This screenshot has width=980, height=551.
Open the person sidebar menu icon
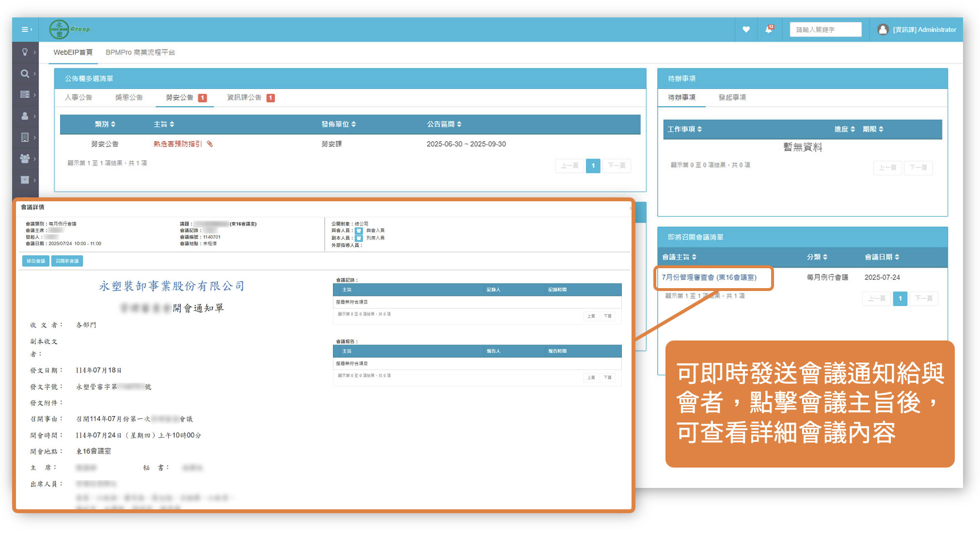tap(25, 116)
